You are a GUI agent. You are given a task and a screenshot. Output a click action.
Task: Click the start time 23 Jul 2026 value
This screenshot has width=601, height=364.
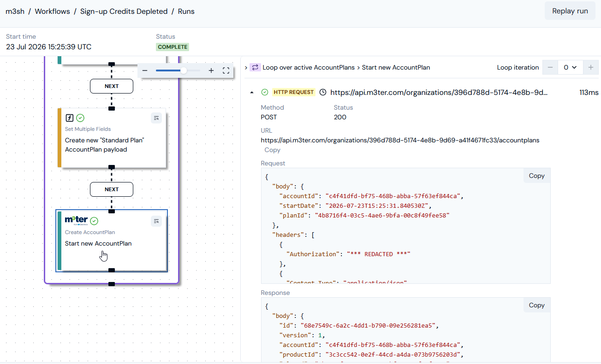click(x=49, y=47)
